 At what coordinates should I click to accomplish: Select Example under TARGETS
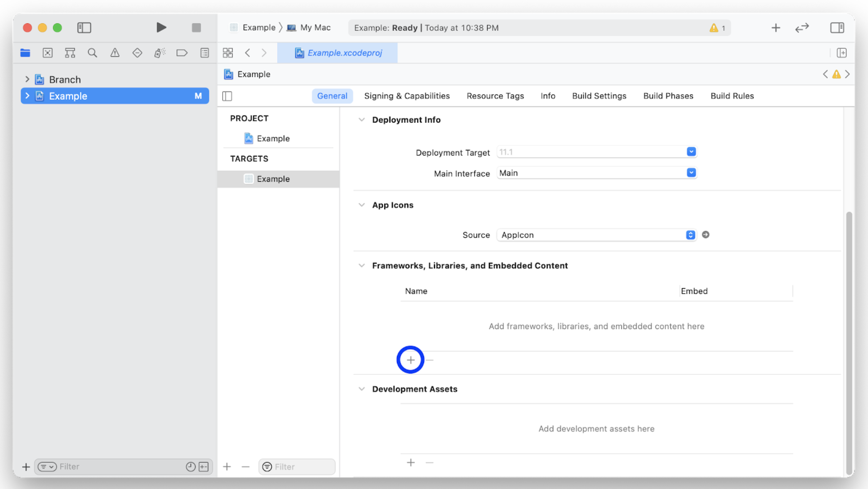click(x=278, y=179)
